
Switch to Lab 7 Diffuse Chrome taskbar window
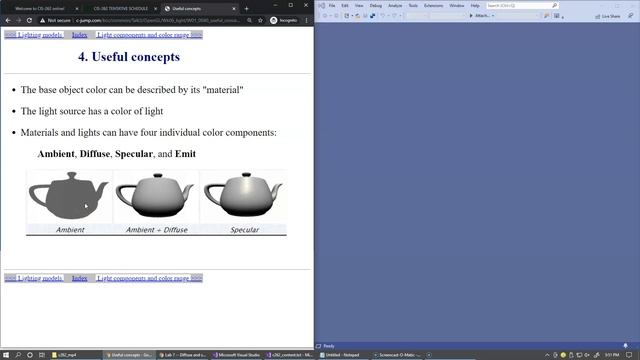coord(182,355)
